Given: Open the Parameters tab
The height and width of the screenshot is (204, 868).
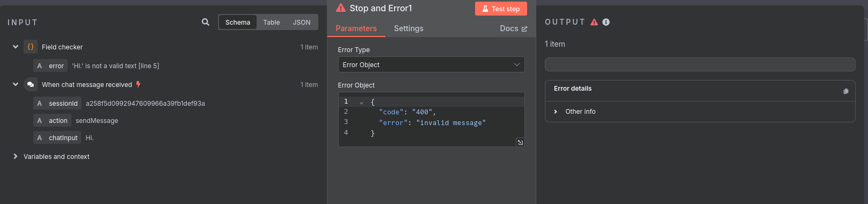Looking at the screenshot, I should click(356, 28).
